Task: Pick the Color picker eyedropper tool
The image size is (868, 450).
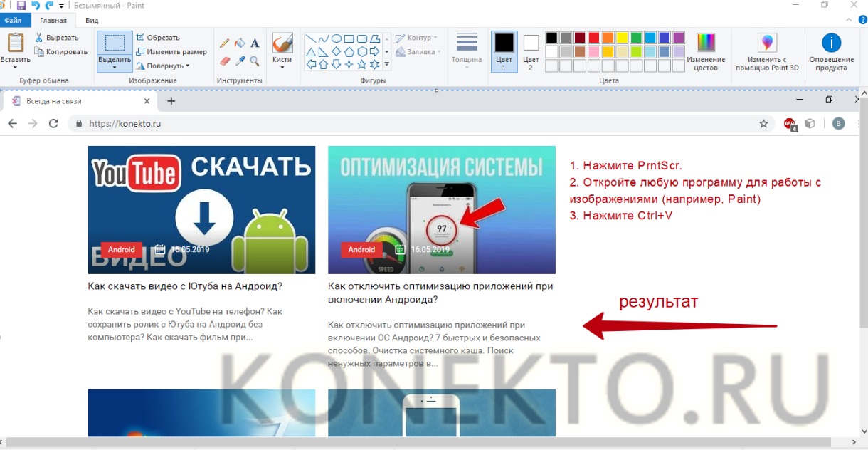Action: pos(240,61)
